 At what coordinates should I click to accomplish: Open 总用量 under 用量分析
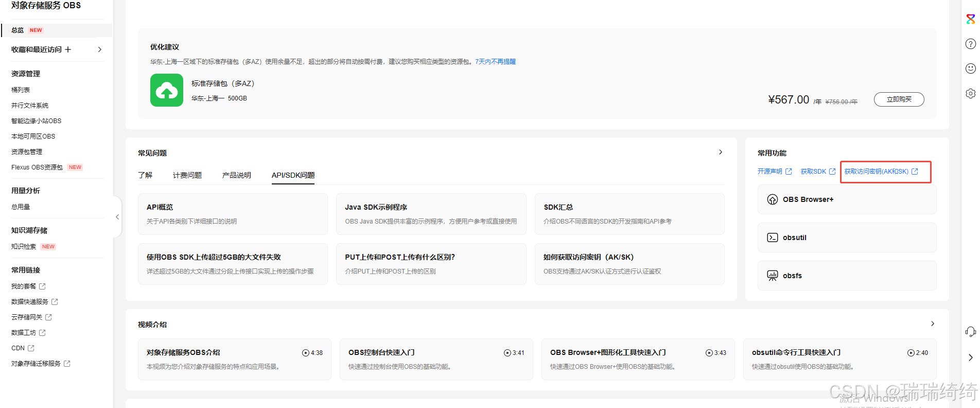21,207
